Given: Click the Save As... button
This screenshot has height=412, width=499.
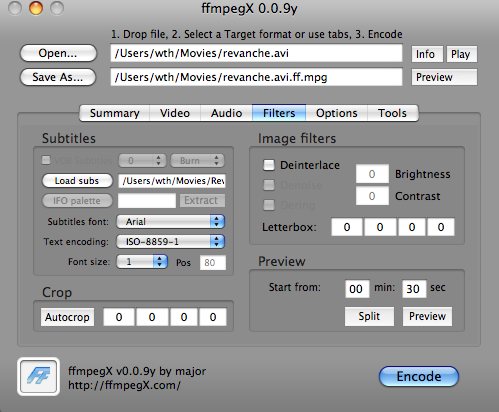Looking at the screenshot, I should [58, 77].
